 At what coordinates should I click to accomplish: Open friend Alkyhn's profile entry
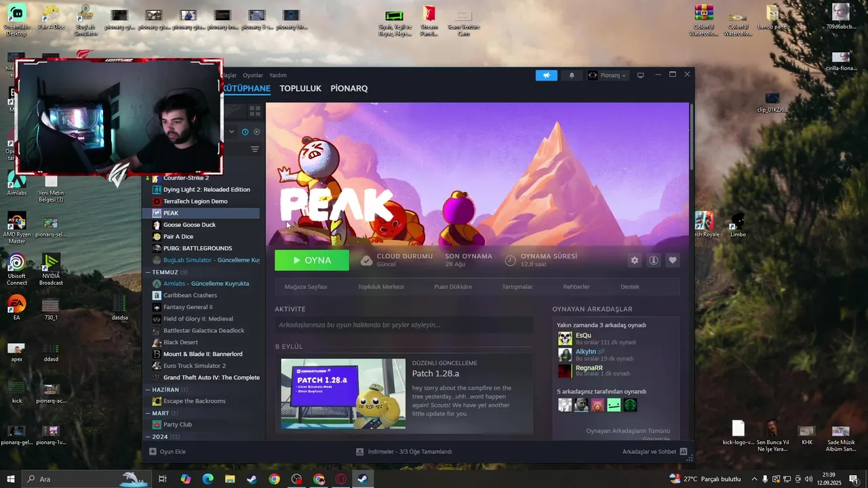click(x=597, y=354)
